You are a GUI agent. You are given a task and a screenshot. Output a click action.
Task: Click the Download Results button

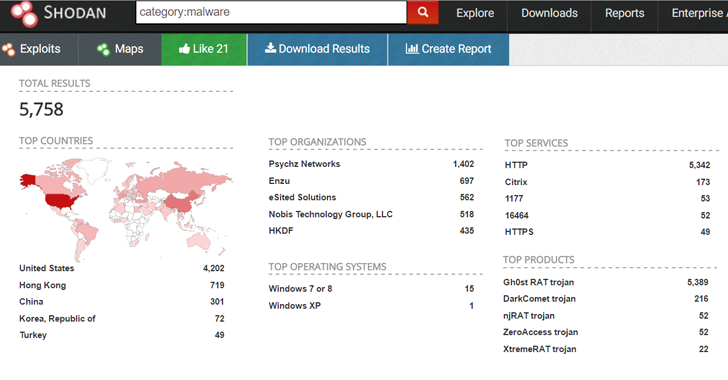click(x=317, y=49)
